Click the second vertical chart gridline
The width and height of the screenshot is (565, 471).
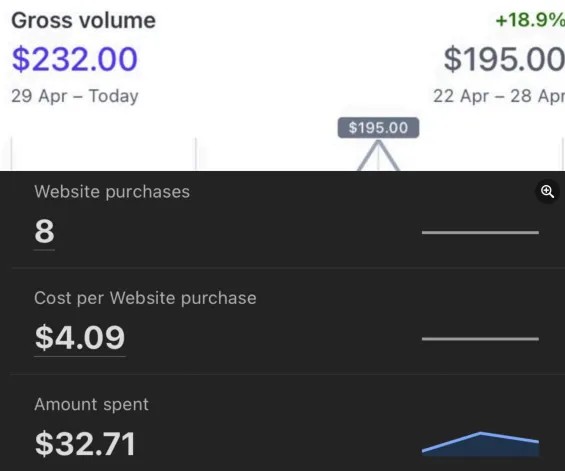coord(196,154)
